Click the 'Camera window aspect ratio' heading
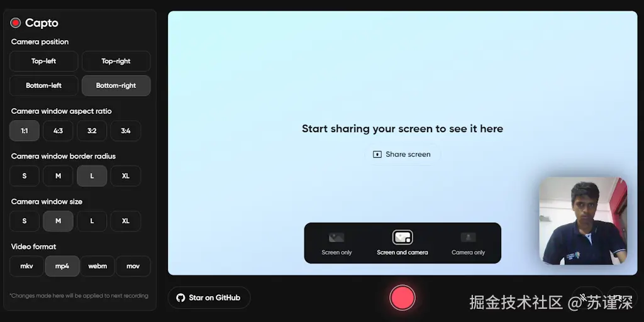Viewport: 644px width, 322px height. tap(61, 111)
